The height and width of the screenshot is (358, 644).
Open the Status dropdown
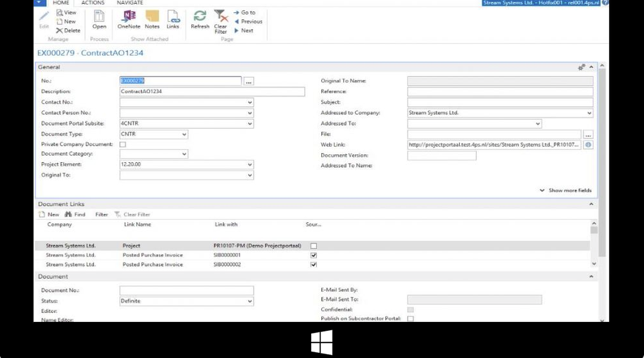249,301
